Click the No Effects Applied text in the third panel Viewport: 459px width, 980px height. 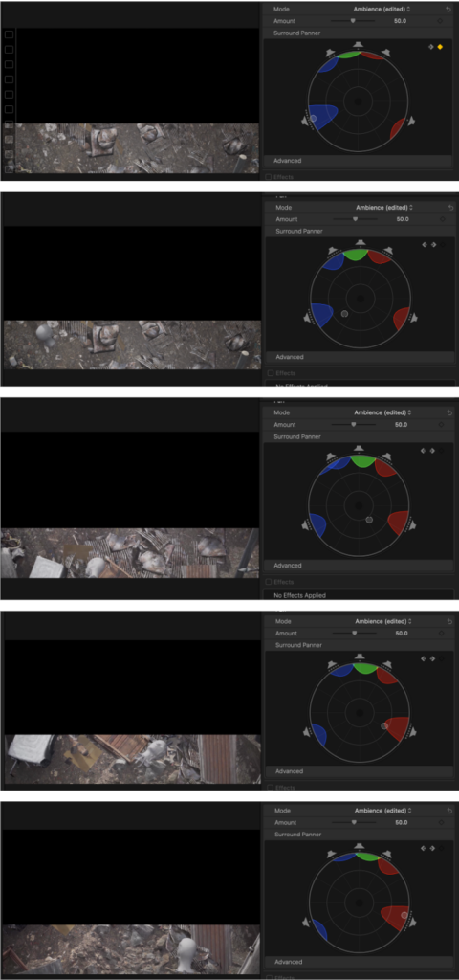tap(299, 595)
